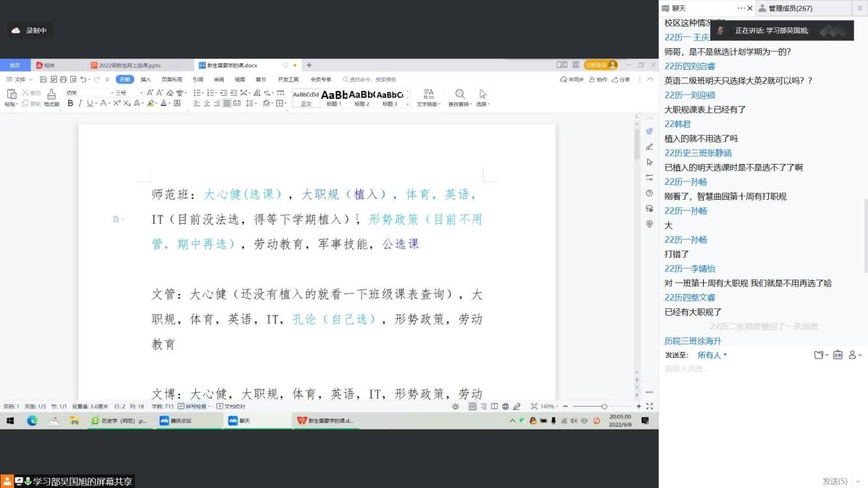The image size is (868, 488).
Task: Open WPS document from Windows taskbar
Action: (326, 421)
